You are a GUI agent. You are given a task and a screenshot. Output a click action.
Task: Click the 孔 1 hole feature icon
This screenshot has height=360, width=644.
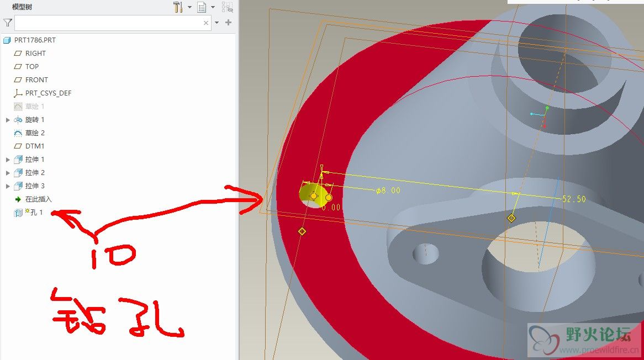(18, 213)
